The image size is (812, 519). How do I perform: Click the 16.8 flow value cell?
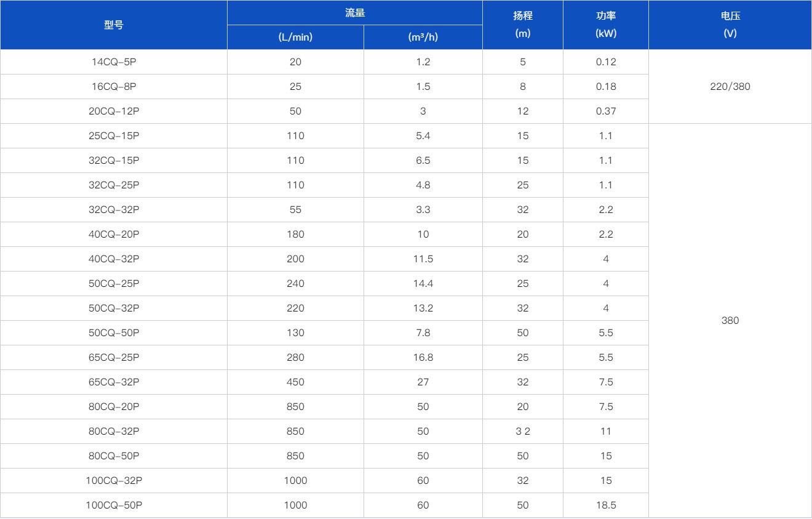coord(423,357)
